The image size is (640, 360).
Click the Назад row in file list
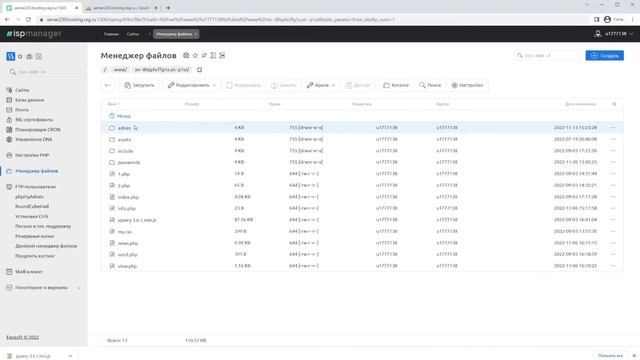click(362, 116)
